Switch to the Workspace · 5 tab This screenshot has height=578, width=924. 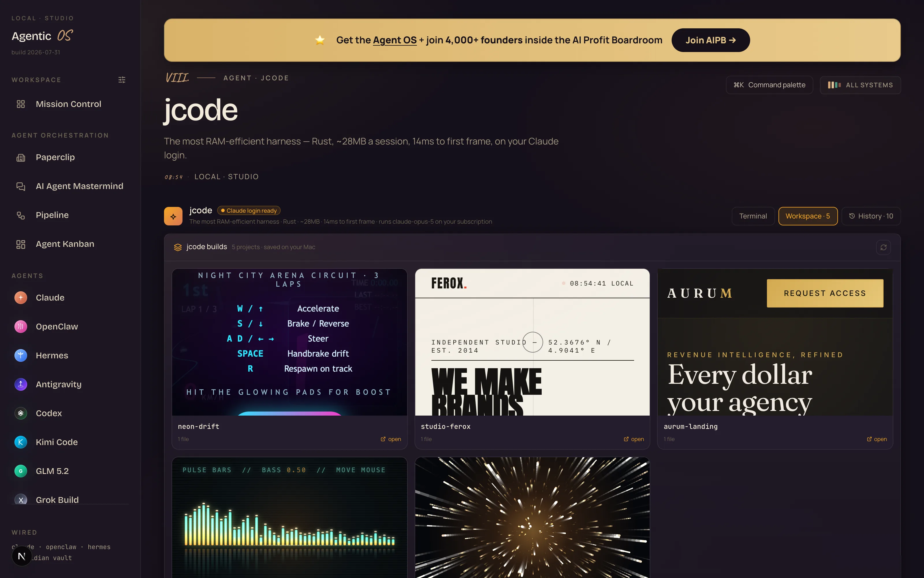(x=808, y=216)
